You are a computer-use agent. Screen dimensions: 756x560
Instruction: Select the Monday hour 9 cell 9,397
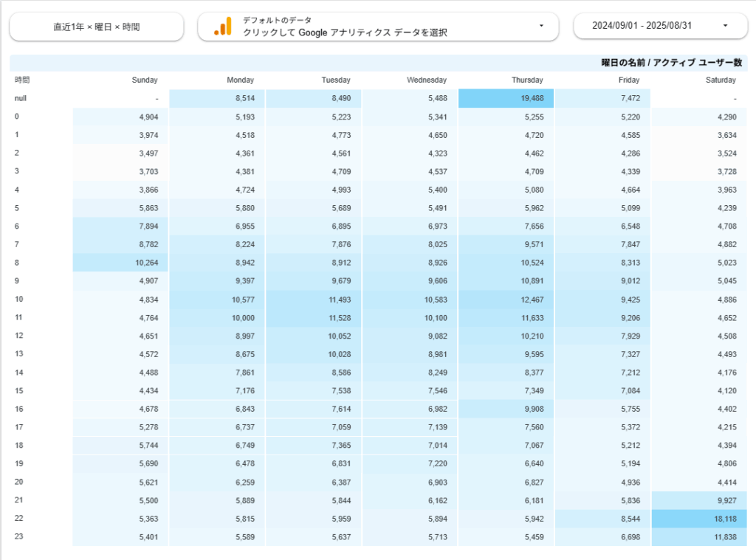point(217,281)
